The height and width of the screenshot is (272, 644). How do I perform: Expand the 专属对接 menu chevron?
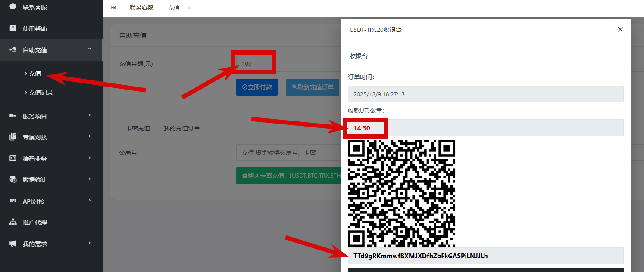90,136
